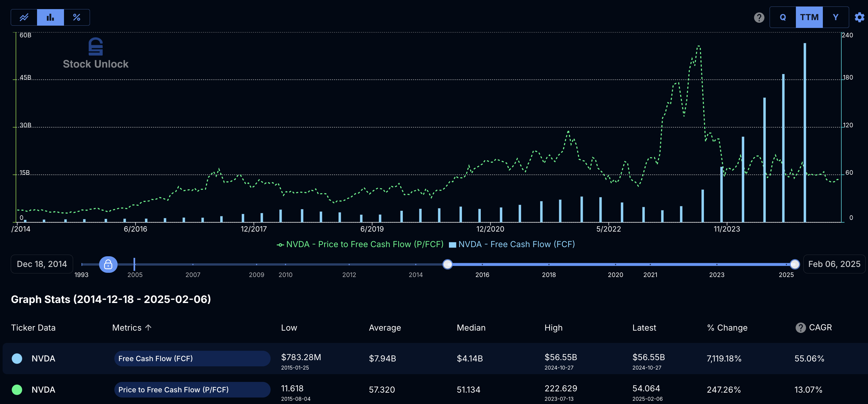Click the Median column header
Image resolution: width=868 pixels, height=404 pixels.
[471, 327]
